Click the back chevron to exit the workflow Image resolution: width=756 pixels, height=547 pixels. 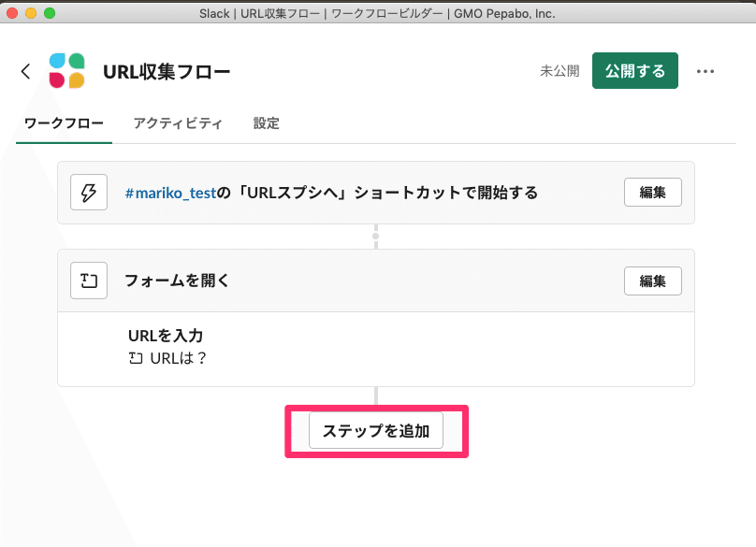pyautogui.click(x=25, y=70)
